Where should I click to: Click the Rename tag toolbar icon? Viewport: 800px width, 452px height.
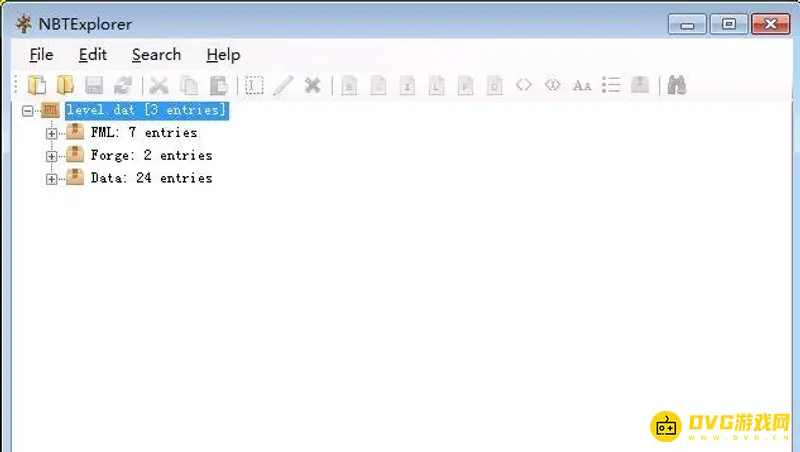[x=255, y=85]
